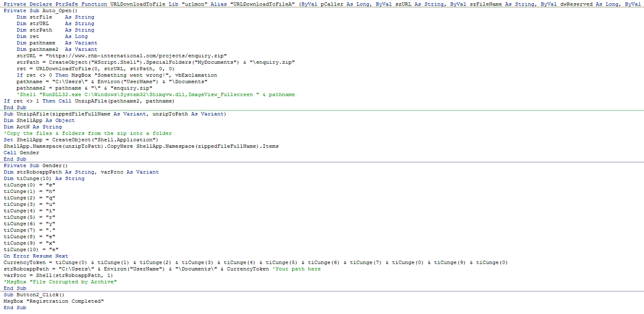The image size is (644, 314).
Task: Click the ShellApp.Namespace CopyHere line
Action: click(141, 146)
